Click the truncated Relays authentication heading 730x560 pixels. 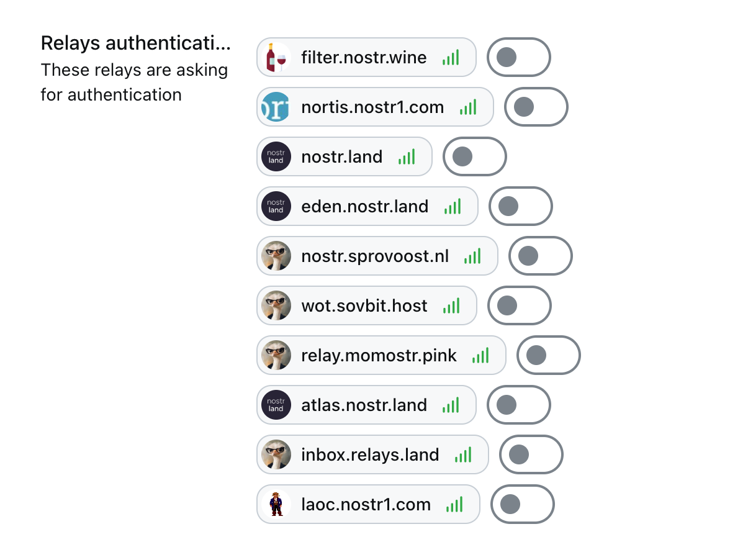click(135, 43)
